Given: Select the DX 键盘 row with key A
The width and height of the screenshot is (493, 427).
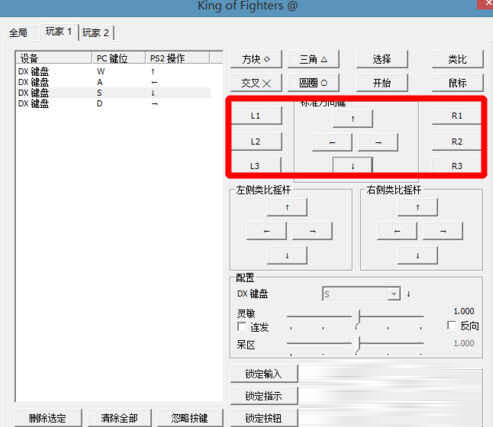Looking at the screenshot, I should (114, 82).
